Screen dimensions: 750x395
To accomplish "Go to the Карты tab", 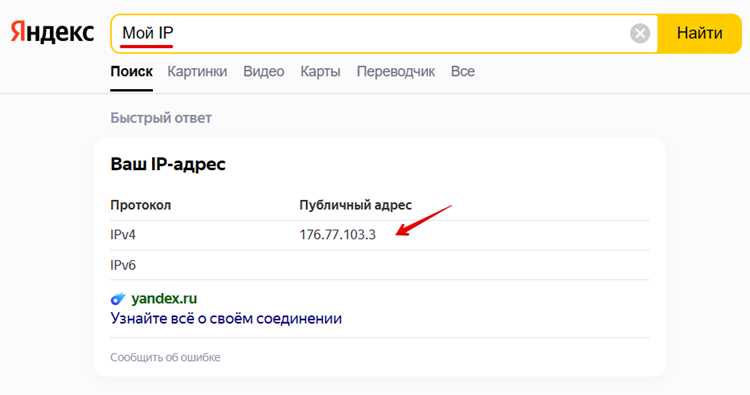I will coord(320,72).
